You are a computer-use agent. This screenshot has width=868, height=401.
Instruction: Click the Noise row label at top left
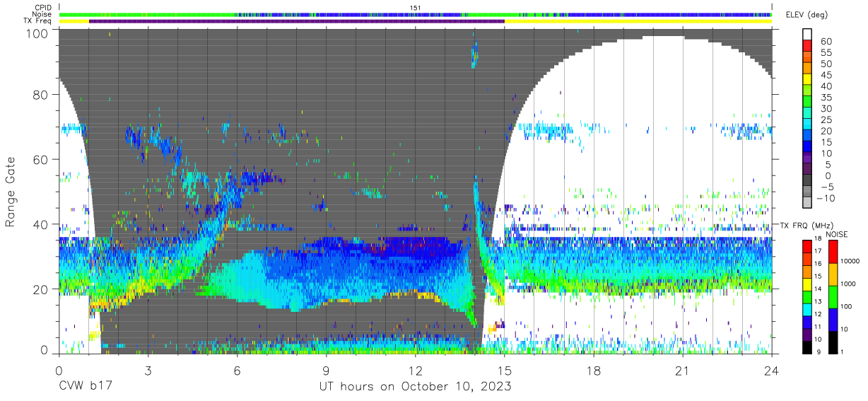(41, 14)
